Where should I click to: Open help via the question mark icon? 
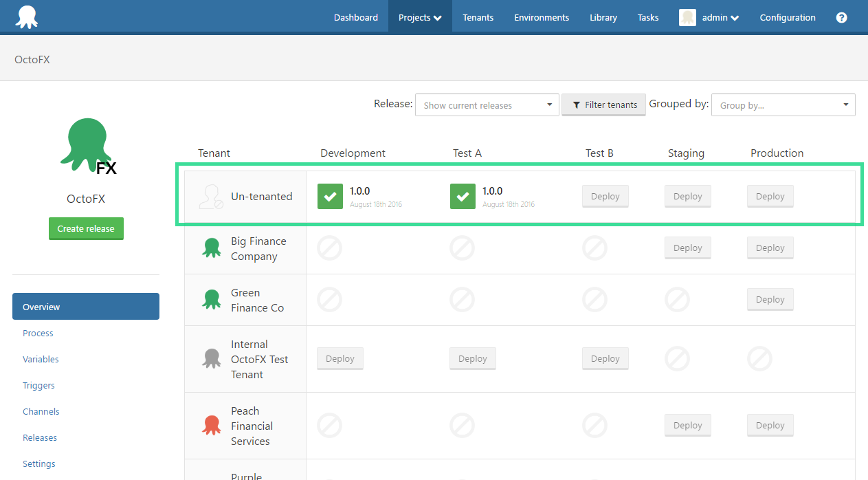pos(841,17)
